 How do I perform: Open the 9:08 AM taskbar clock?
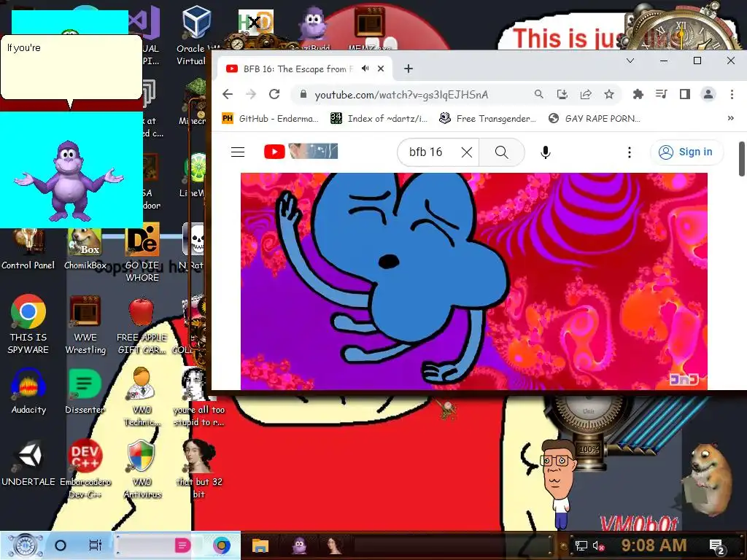click(654, 545)
